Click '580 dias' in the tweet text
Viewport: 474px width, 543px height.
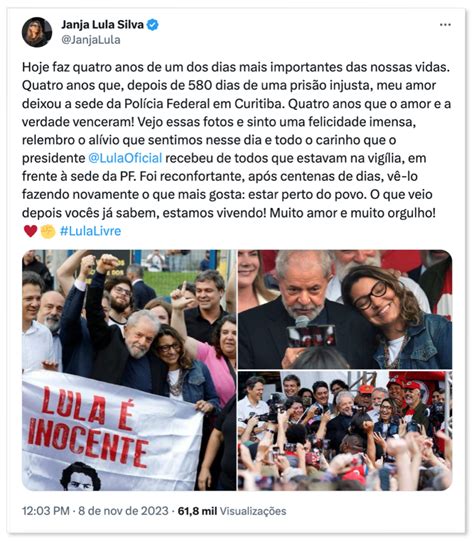214,85
